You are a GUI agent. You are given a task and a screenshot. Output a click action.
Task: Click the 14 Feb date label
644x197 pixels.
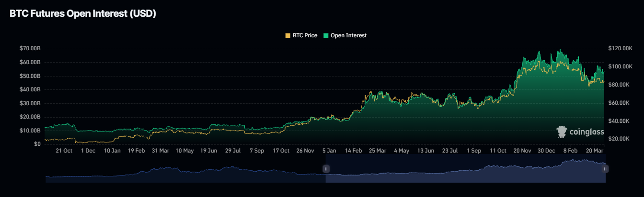pyautogui.click(x=353, y=151)
